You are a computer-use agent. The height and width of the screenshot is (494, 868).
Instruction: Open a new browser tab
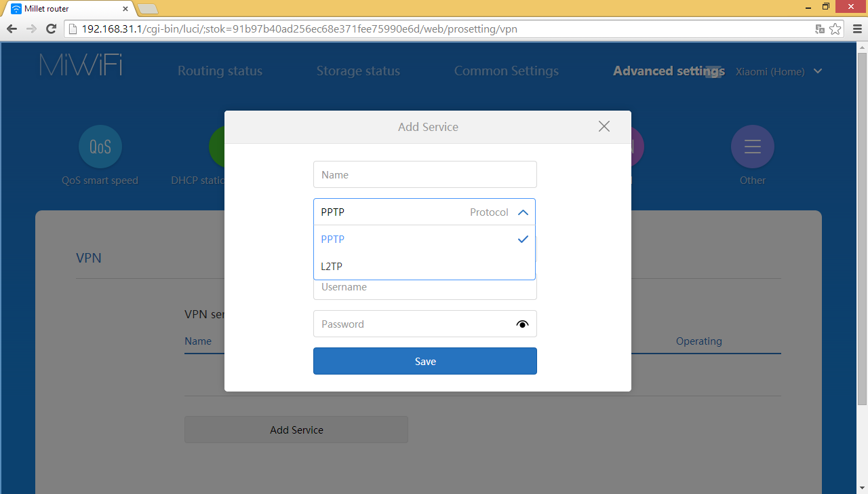click(x=148, y=9)
